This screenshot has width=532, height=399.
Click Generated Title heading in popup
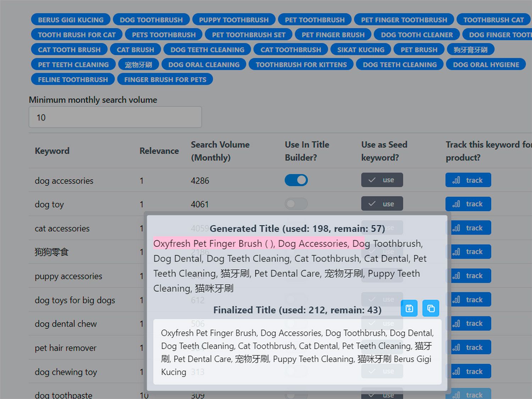[297, 228]
